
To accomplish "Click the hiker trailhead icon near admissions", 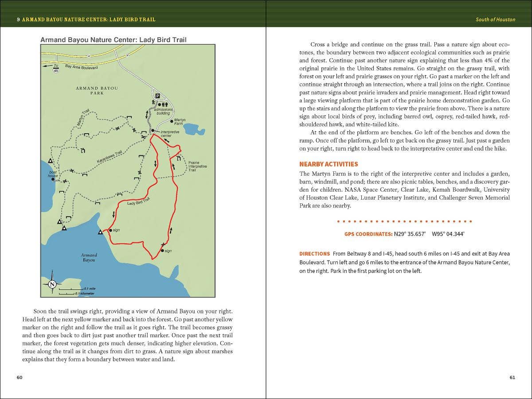I will [x=153, y=103].
